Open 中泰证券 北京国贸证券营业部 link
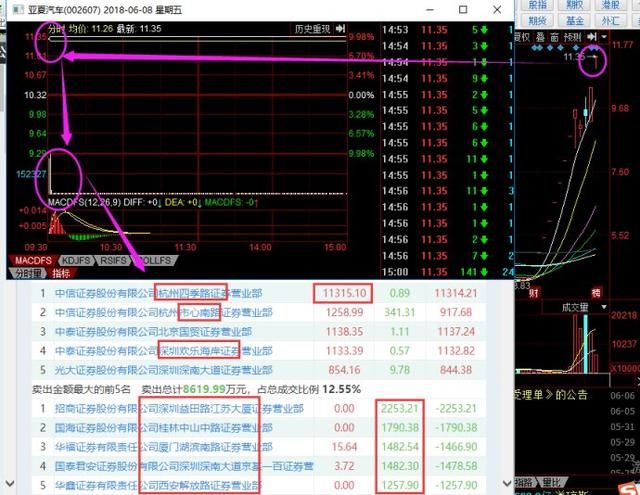Screen dimensions: 640x495 (x=153, y=331)
